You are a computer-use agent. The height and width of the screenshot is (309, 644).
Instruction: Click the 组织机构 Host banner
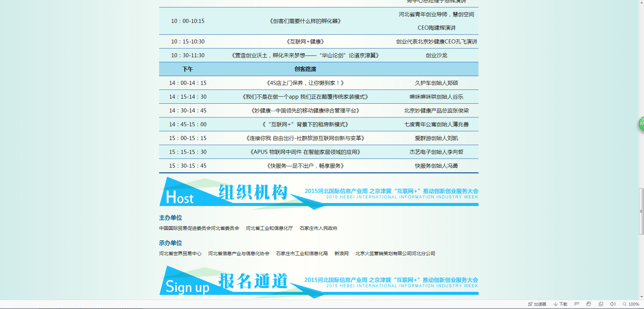coord(318,193)
